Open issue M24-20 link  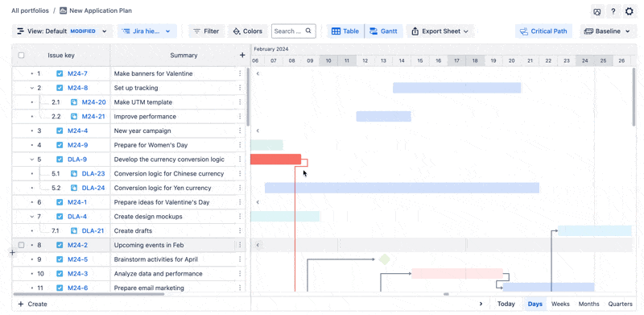pyautogui.click(x=93, y=102)
